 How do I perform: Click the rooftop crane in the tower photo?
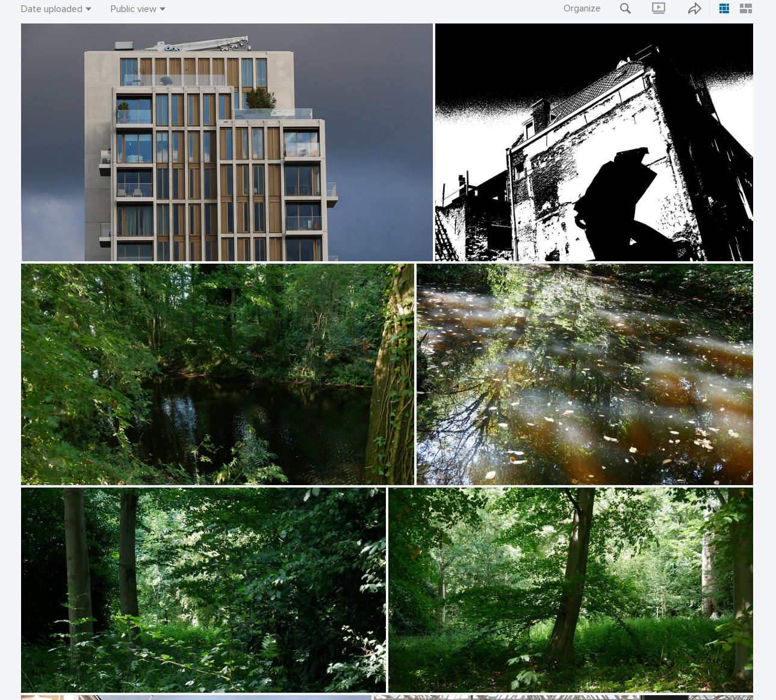coord(205,44)
